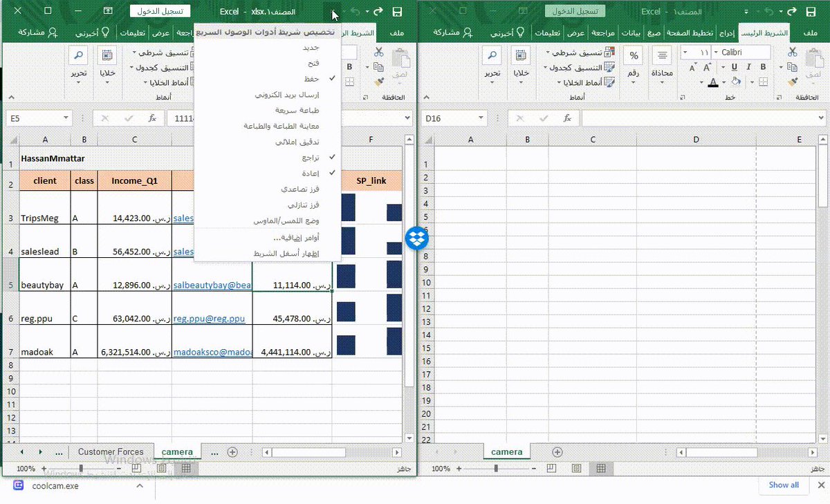
Task: Enable فتح (Open) in quick access menu
Action: (267, 63)
